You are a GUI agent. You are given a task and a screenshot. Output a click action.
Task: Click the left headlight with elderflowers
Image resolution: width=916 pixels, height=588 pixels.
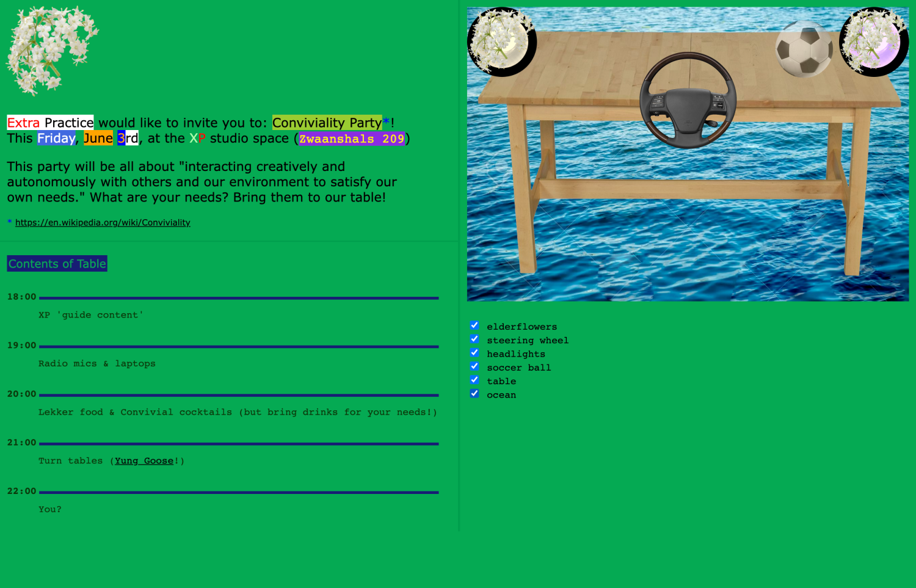[501, 42]
